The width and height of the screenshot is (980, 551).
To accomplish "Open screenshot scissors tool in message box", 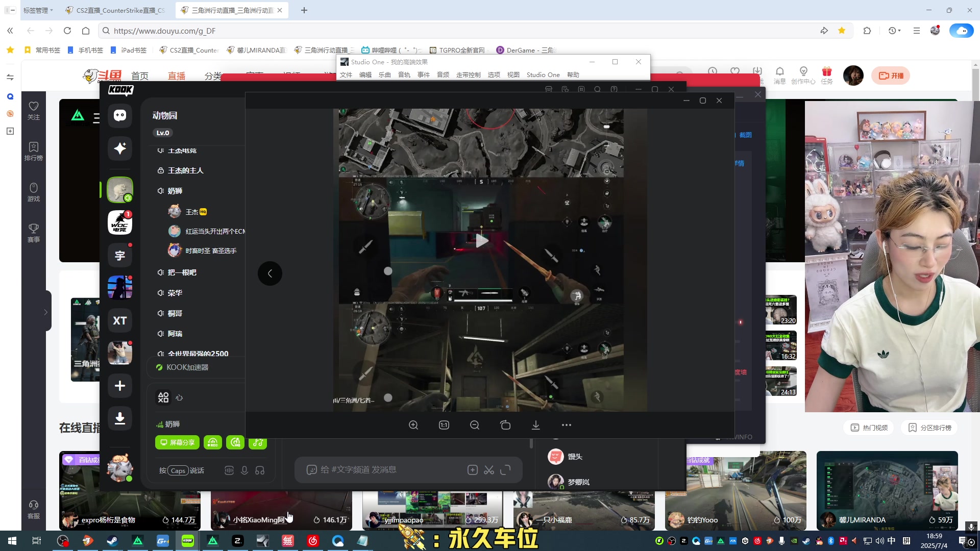I will [489, 470].
